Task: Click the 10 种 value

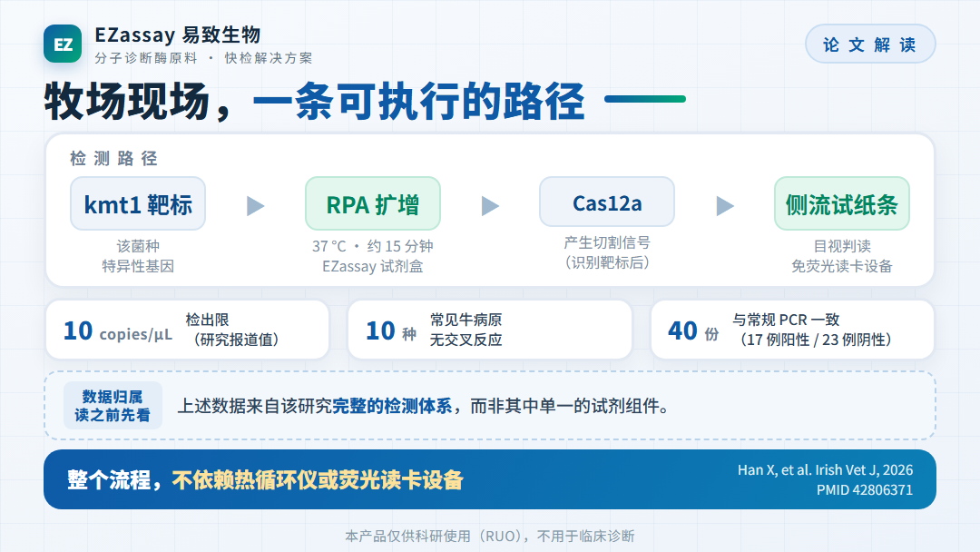Action: coord(391,330)
